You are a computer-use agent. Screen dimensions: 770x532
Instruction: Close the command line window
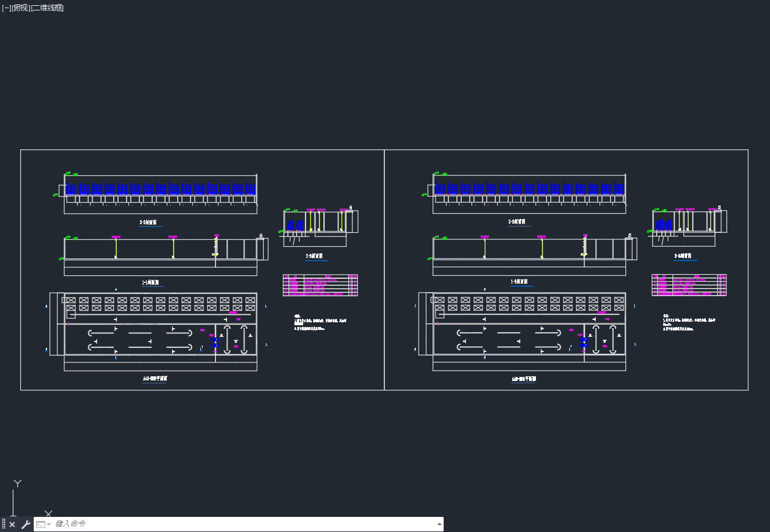(x=12, y=524)
